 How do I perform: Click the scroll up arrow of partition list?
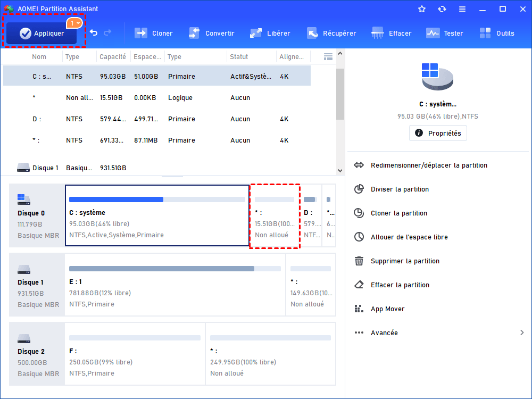[340, 54]
